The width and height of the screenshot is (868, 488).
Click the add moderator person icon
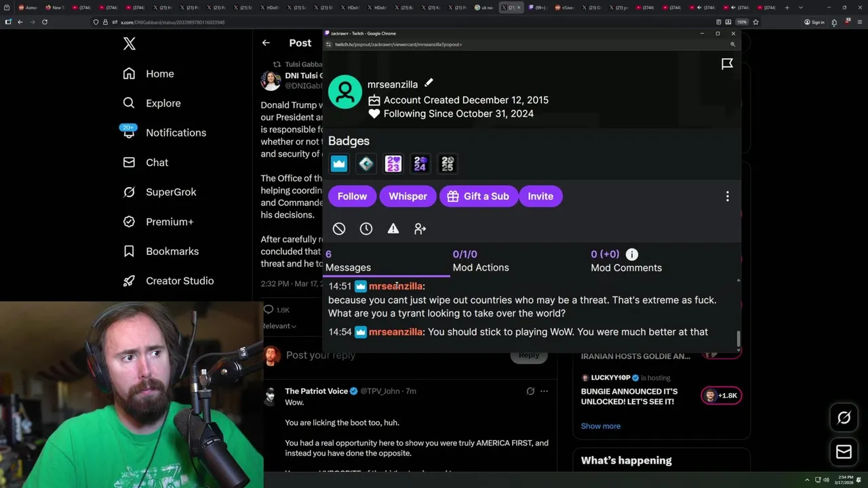point(420,229)
